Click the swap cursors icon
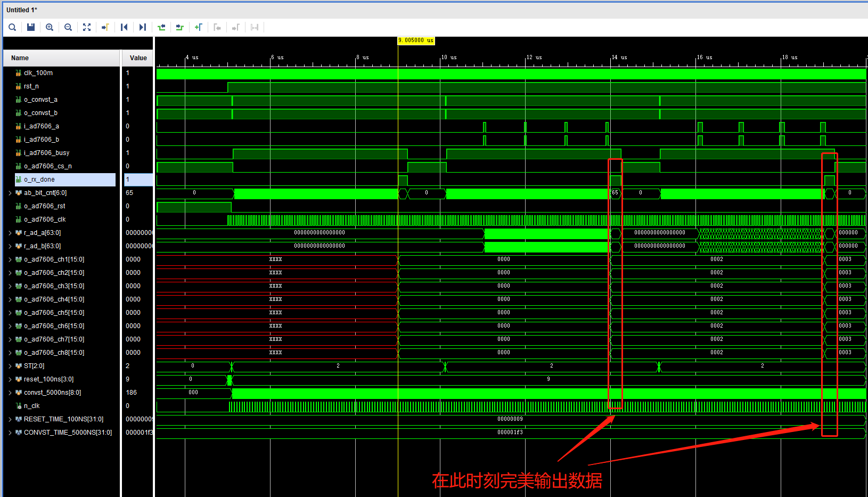The image size is (868, 497). click(x=255, y=27)
